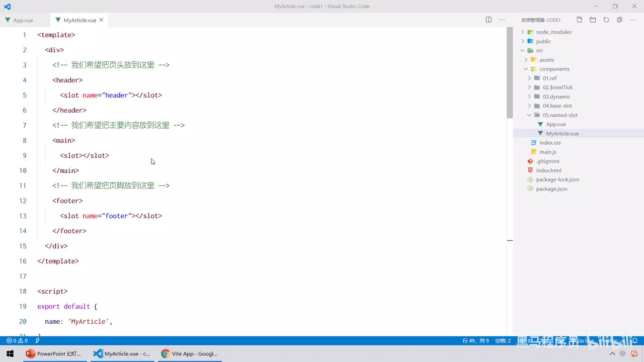Screen dimensions: 644x362
Task: Expand the node_modules folder
Action: tap(553, 32)
